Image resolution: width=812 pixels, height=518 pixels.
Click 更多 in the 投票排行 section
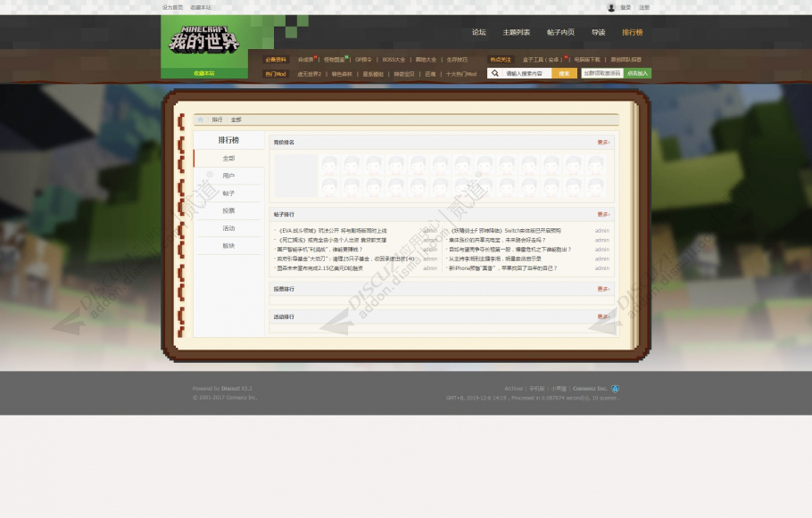click(x=603, y=289)
